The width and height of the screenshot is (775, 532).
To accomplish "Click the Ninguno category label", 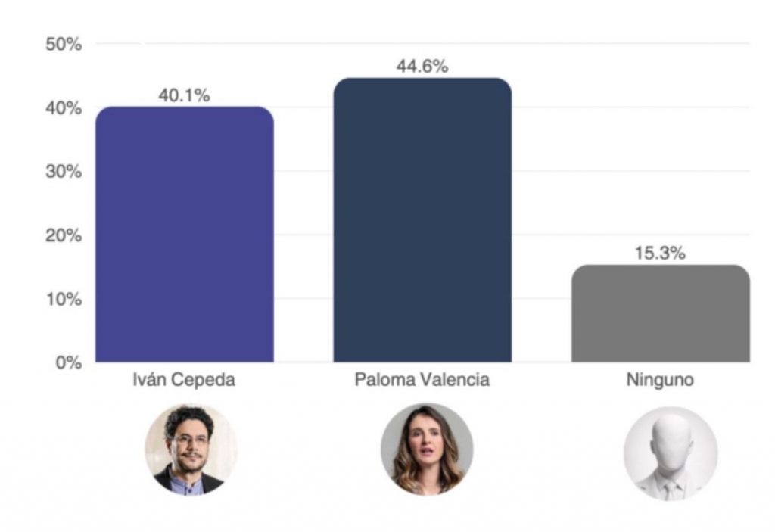I will tap(660, 380).
